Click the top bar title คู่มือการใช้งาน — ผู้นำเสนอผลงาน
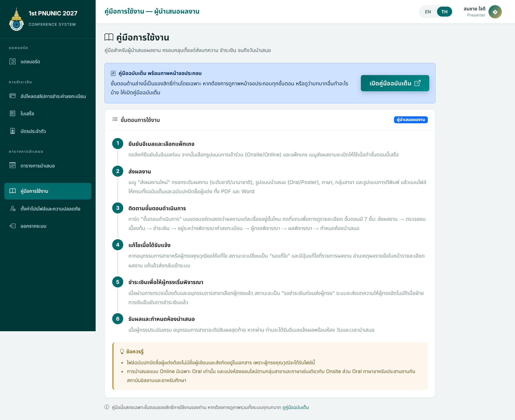The height and width of the screenshot is (420, 515). 152,11
